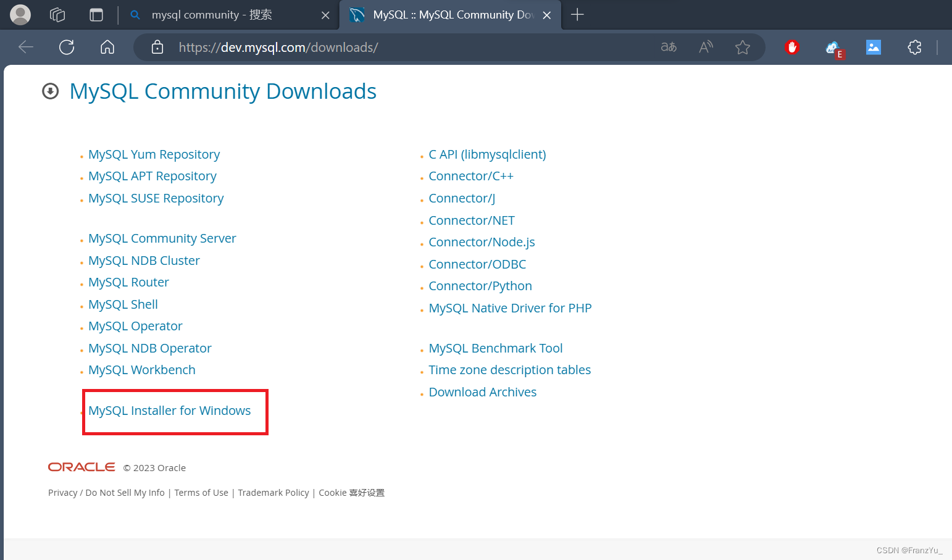952x560 pixels.
Task: Open MySQL Native Driver for PHP
Action: point(511,308)
